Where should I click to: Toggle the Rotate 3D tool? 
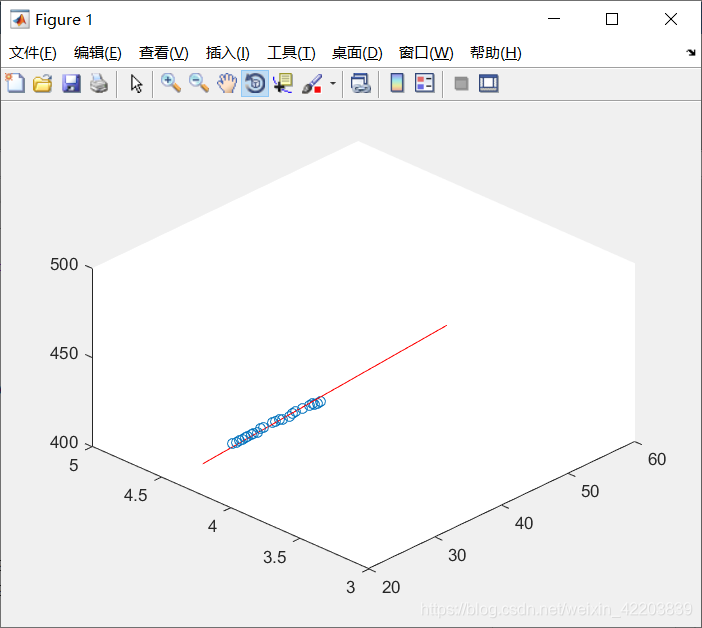pos(255,83)
